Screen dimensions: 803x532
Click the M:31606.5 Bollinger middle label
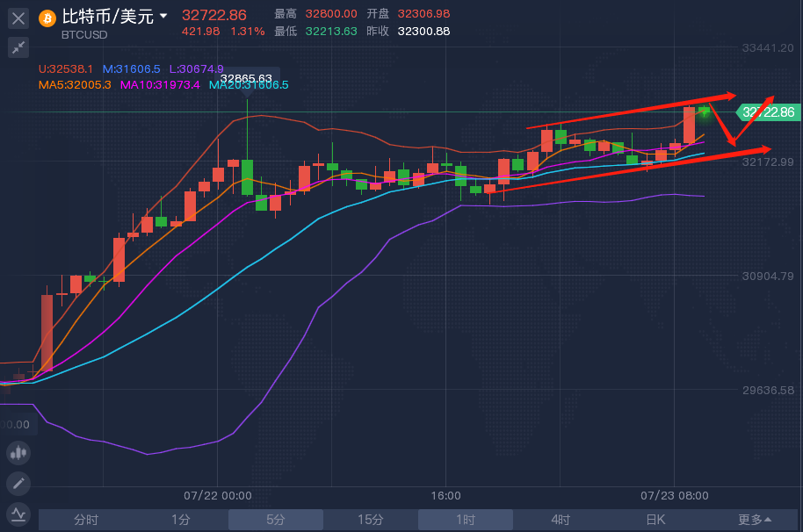pos(131,69)
